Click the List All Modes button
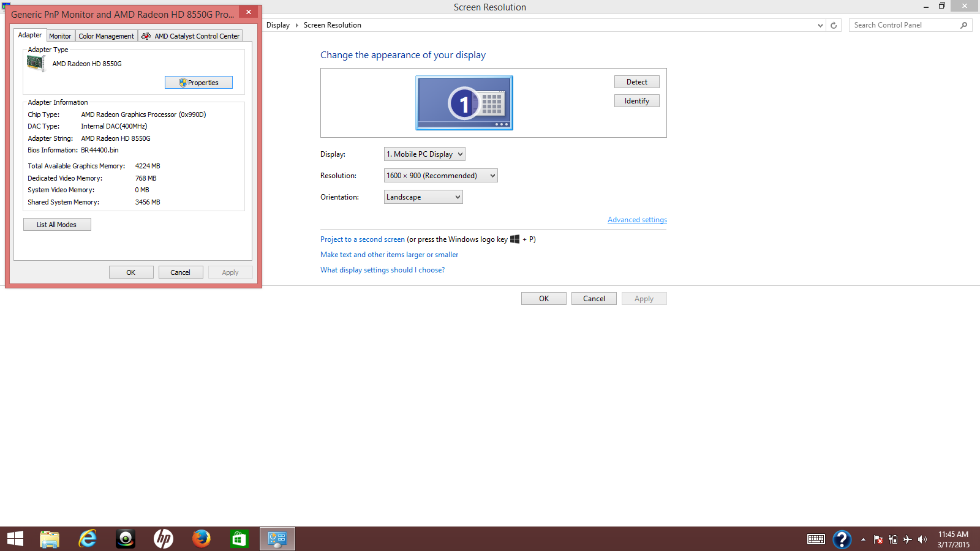Viewport: 980px width, 551px height. (x=56, y=224)
